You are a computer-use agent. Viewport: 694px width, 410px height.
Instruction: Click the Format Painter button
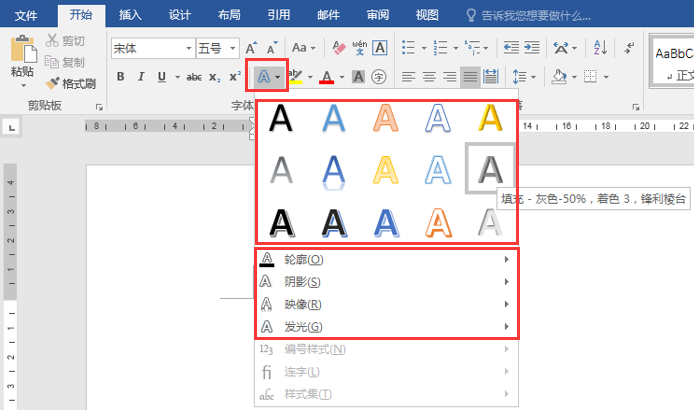click(70, 84)
